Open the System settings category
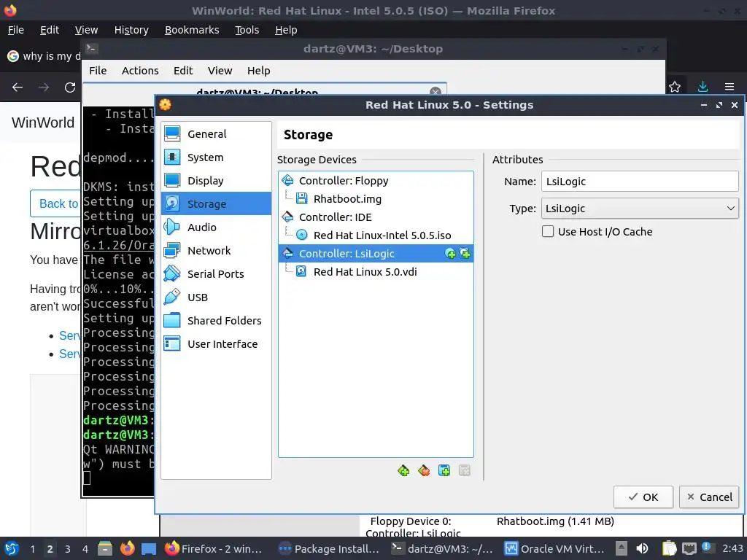The width and height of the screenshot is (747, 560). coord(216,157)
